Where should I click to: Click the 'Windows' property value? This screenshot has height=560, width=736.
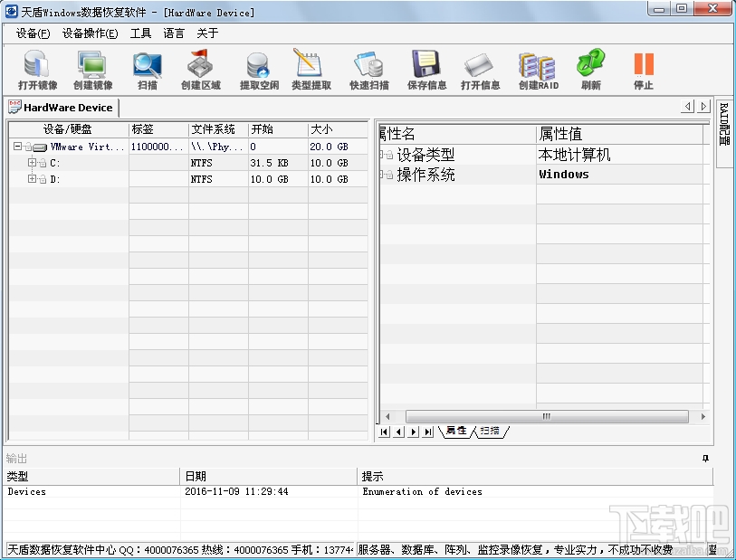(x=564, y=175)
